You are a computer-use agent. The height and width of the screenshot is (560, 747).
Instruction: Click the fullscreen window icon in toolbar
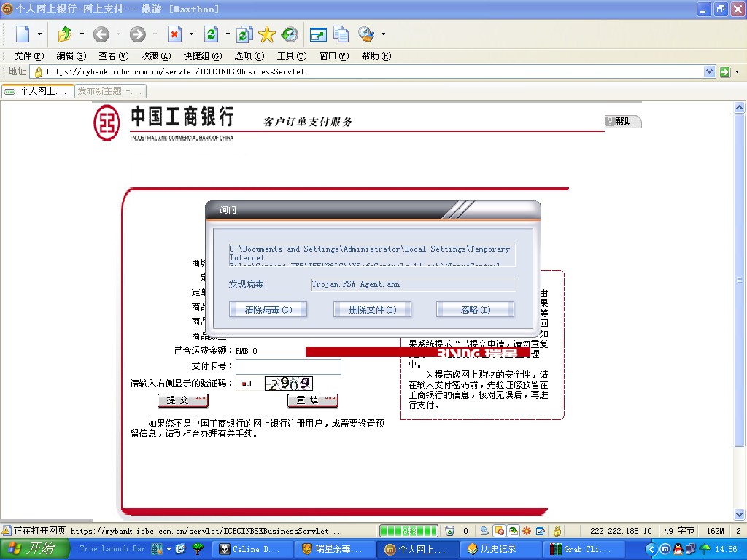point(318,34)
